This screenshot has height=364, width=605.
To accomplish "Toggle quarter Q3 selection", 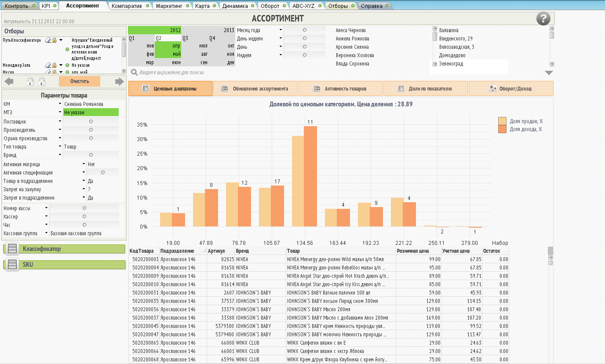I will pyautogui.click(x=195, y=38).
